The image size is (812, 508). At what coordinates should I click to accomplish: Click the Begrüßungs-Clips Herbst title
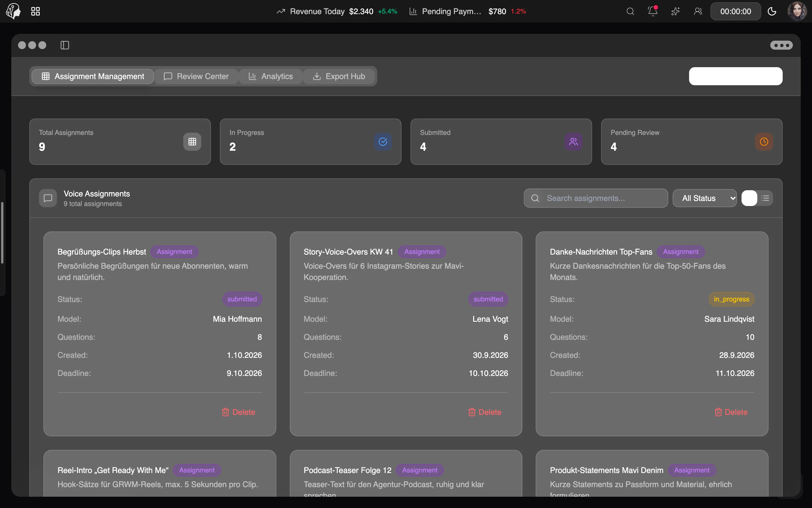pyautogui.click(x=102, y=252)
